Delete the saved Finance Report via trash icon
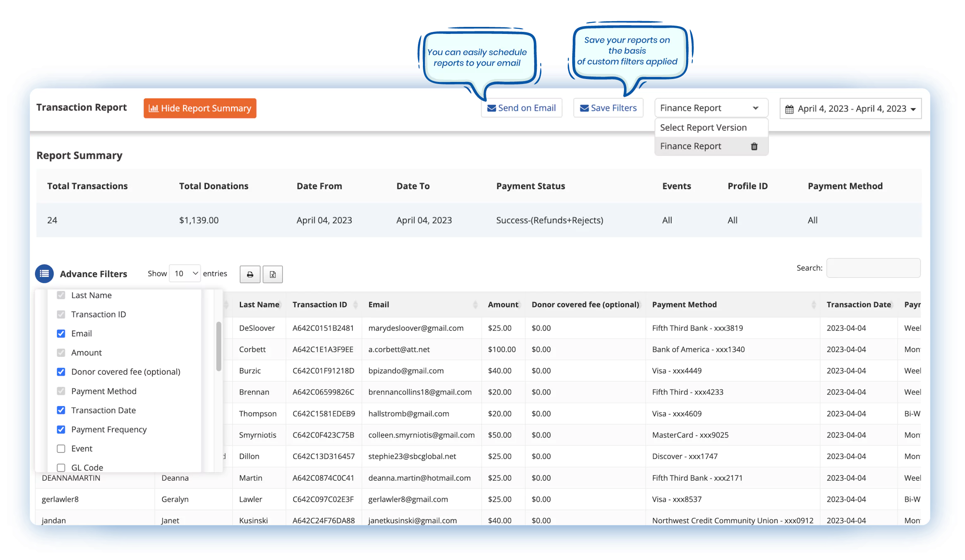This screenshot has height=560, width=965. coord(754,146)
